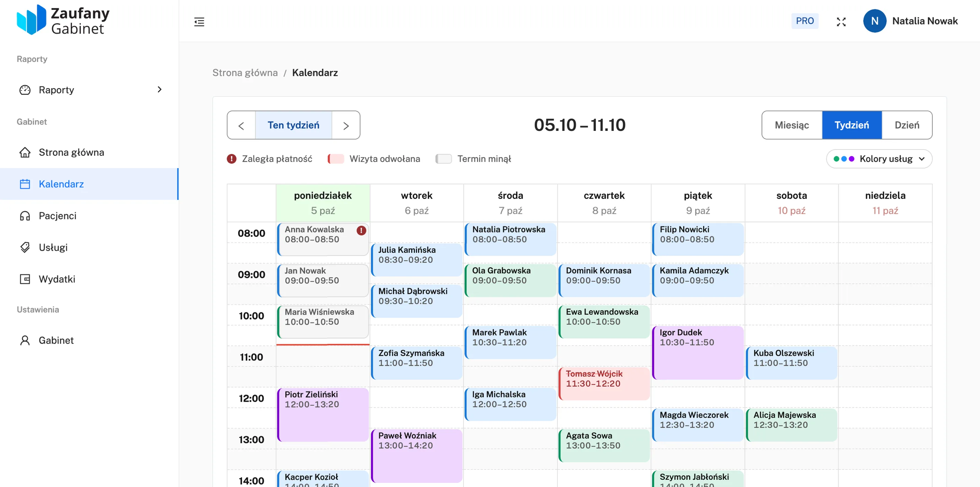Click the Ten tydzień button
The height and width of the screenshot is (487, 980).
[x=294, y=125]
